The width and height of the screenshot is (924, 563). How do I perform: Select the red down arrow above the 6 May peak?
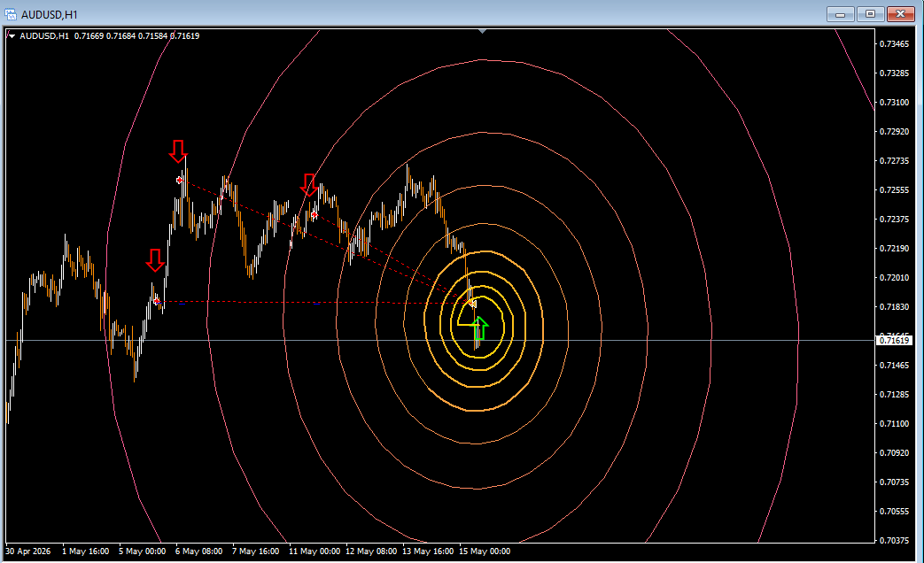pos(178,151)
